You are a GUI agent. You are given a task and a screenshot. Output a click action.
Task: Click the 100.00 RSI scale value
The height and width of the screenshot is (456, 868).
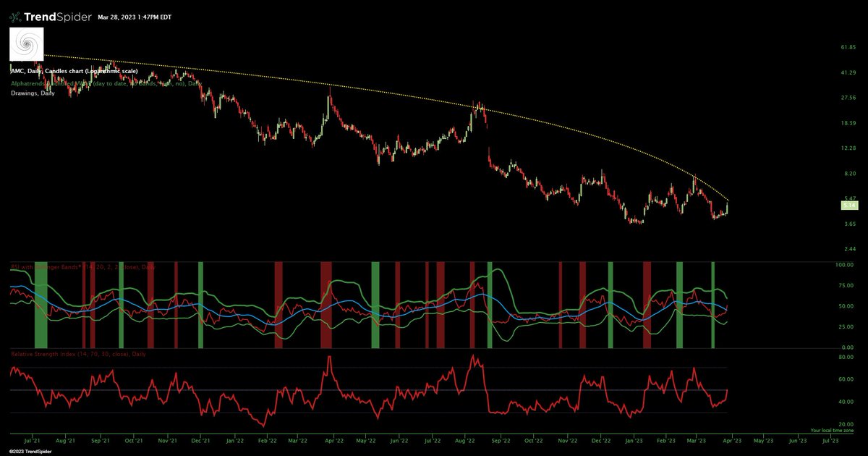pos(843,265)
